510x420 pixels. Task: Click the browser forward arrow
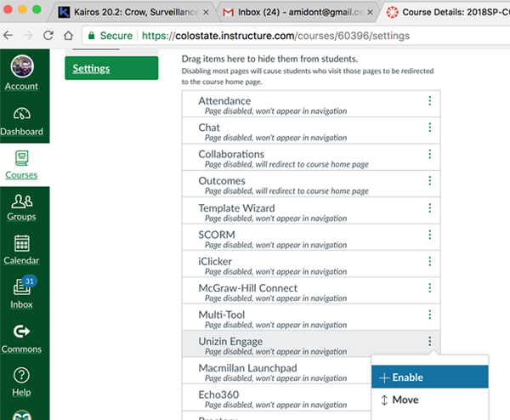tap(28, 35)
